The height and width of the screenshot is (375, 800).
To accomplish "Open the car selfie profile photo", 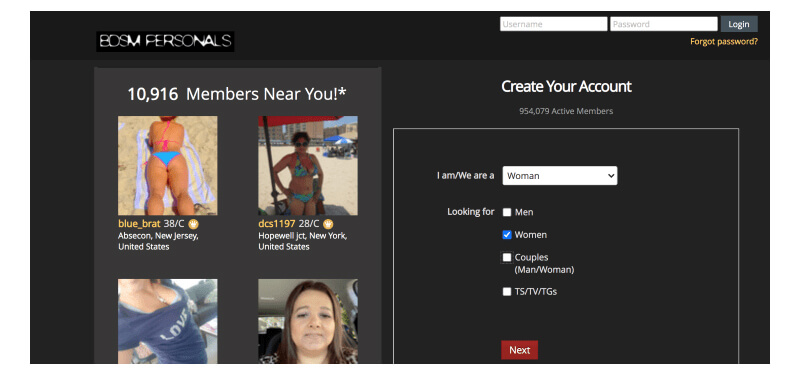I will point(308,321).
